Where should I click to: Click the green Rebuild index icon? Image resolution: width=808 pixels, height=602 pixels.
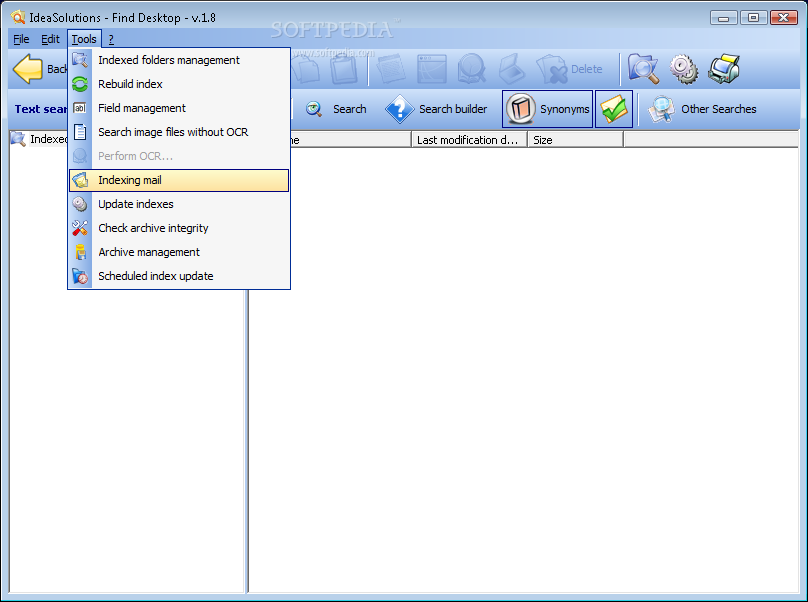click(x=80, y=84)
